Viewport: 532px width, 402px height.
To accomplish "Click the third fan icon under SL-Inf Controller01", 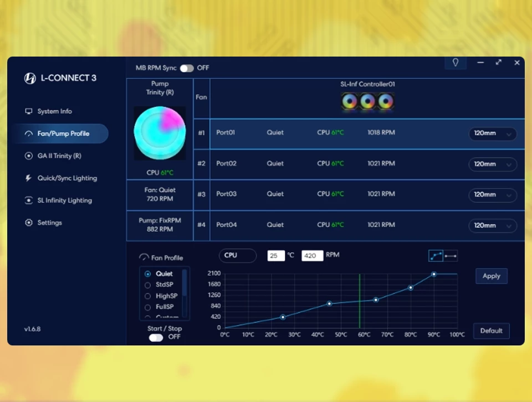I will pos(385,101).
